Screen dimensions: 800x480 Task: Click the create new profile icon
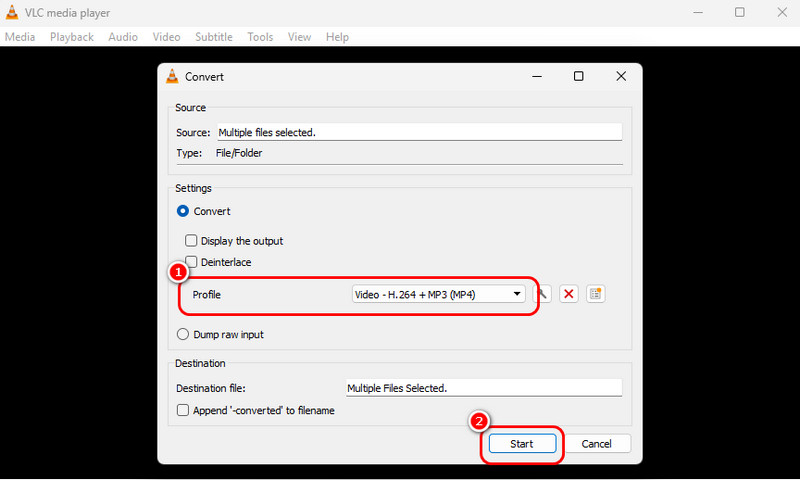(596, 294)
